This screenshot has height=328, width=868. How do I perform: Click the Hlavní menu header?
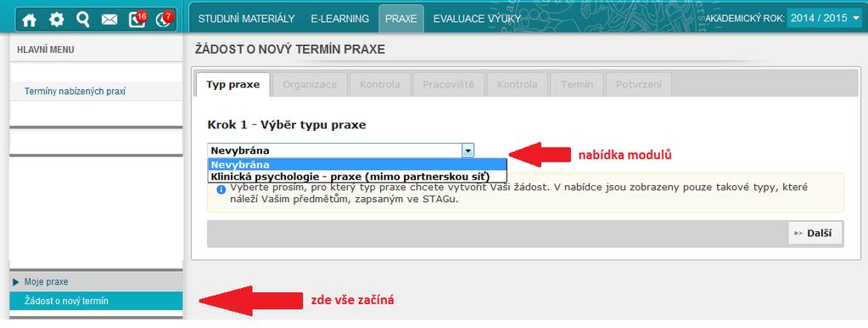[x=45, y=50]
